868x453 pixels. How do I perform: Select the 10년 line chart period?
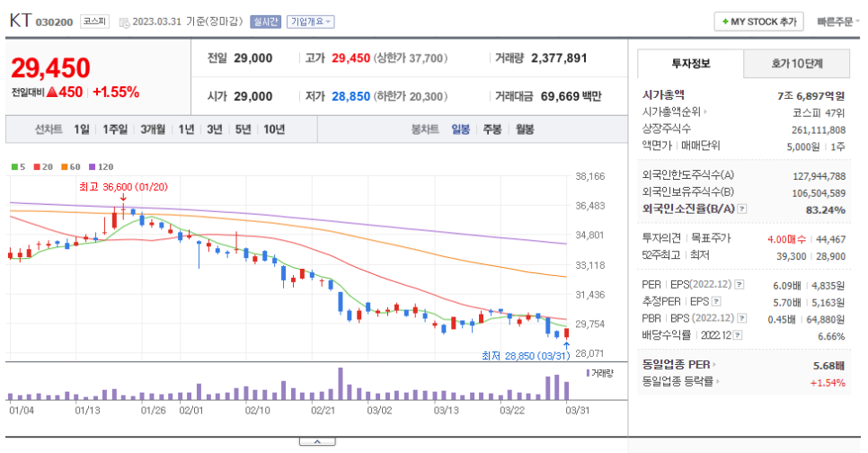[274, 129]
